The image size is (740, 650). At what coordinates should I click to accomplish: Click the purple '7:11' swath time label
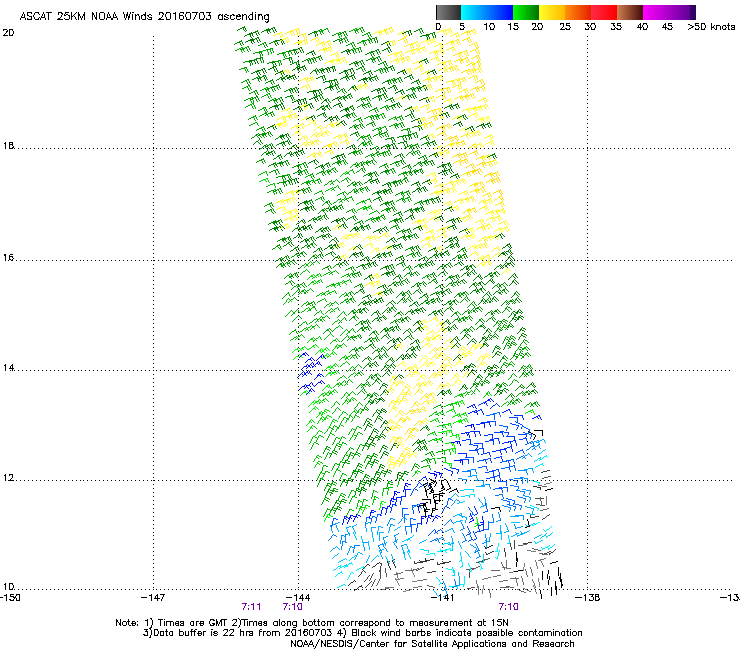(251, 607)
